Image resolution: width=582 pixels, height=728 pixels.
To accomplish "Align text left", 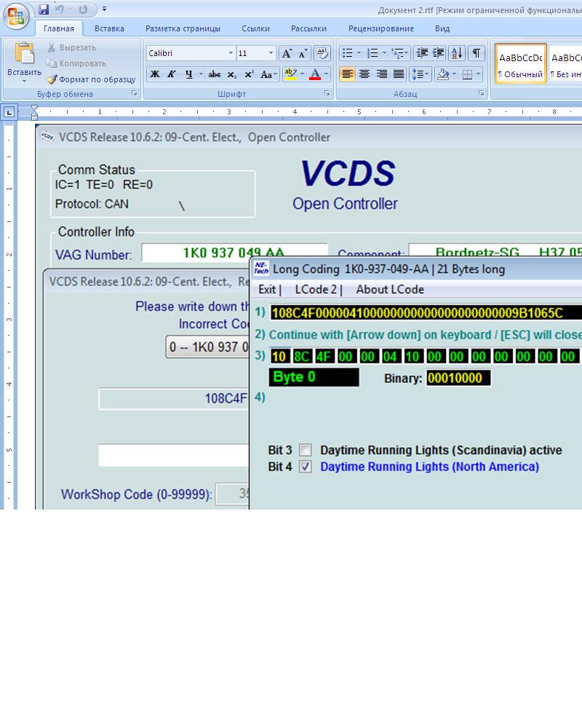I will coord(347,74).
